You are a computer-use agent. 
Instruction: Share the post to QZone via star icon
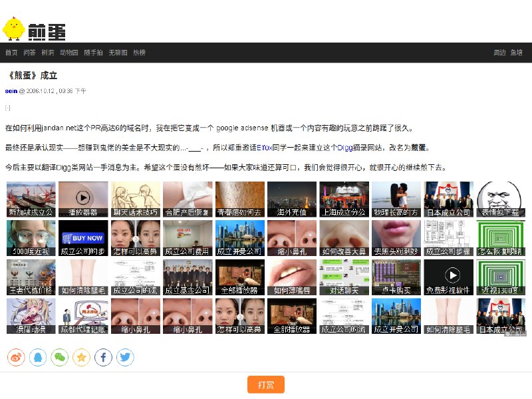80,357
